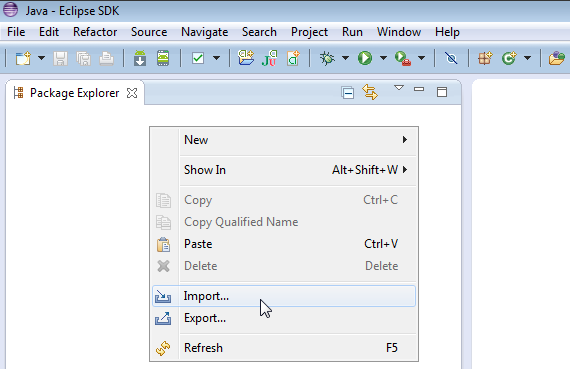The width and height of the screenshot is (570, 369).
Task: Open the Search menu
Action: 259,32
